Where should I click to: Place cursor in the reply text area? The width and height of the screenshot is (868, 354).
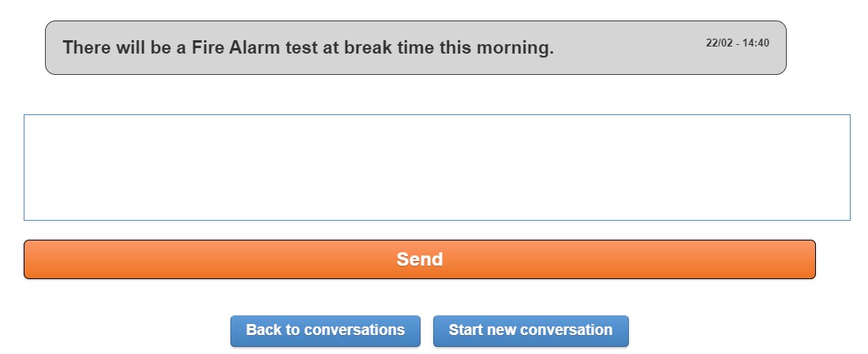point(436,167)
